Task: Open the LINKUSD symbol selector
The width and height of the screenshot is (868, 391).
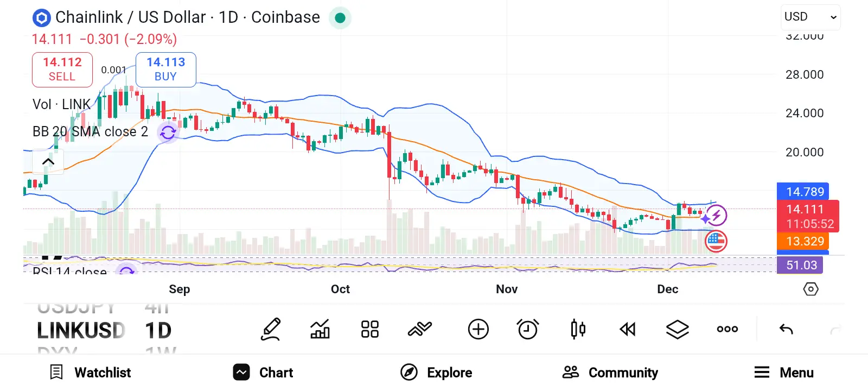Action: (x=81, y=330)
